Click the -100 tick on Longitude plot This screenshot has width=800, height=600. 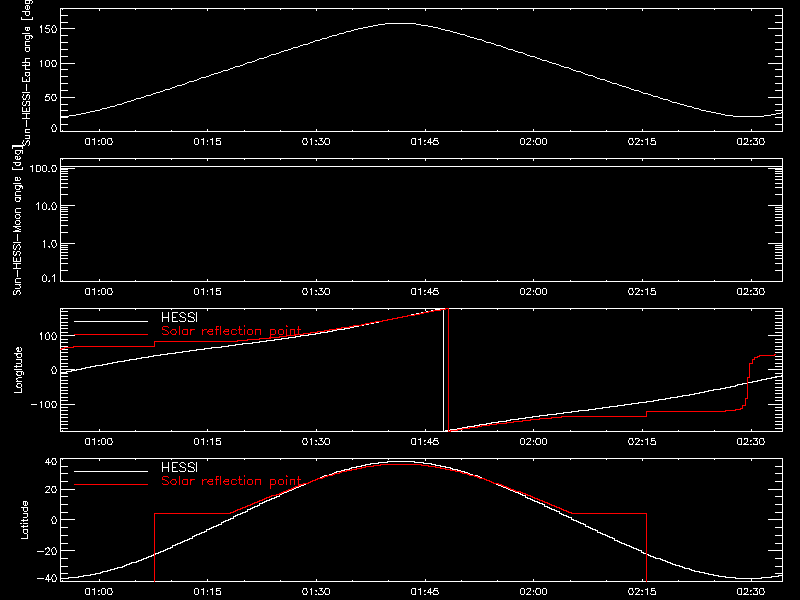[44, 404]
